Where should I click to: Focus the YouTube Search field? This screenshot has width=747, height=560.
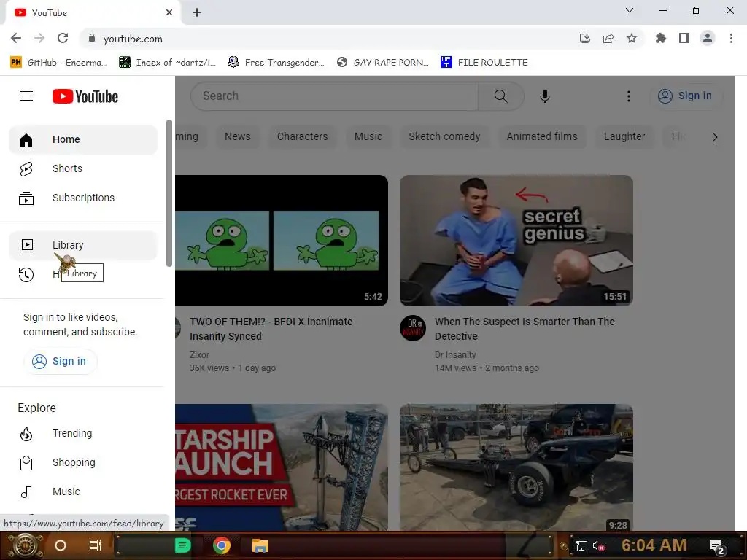[334, 96]
